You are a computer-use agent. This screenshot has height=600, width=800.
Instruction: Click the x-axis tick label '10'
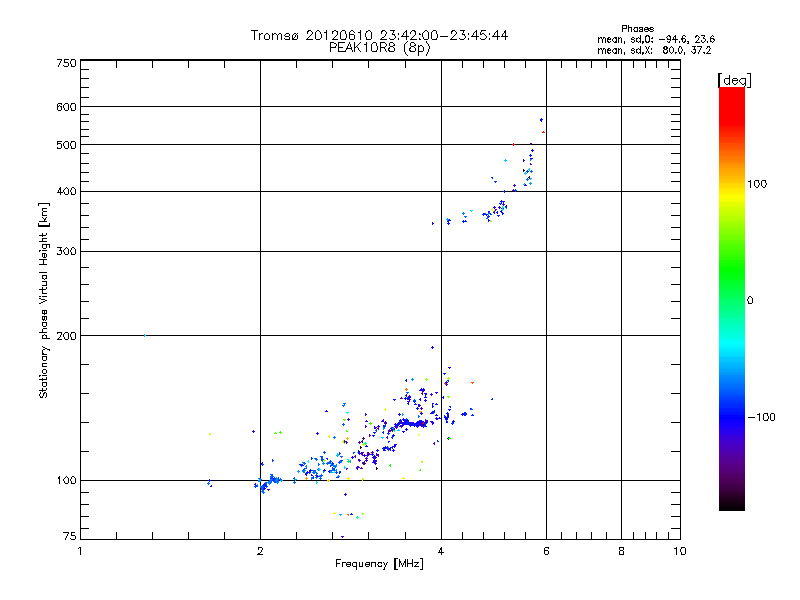[x=680, y=551]
